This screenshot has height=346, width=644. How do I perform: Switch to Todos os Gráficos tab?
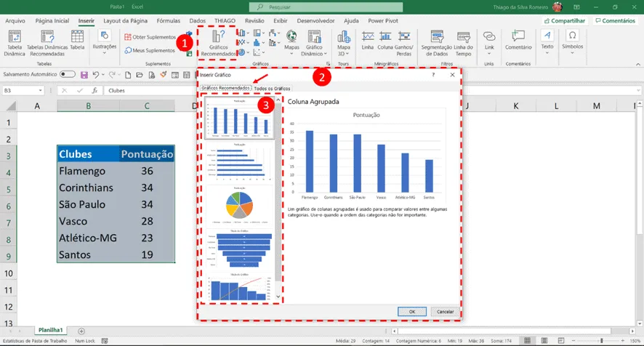coord(272,89)
